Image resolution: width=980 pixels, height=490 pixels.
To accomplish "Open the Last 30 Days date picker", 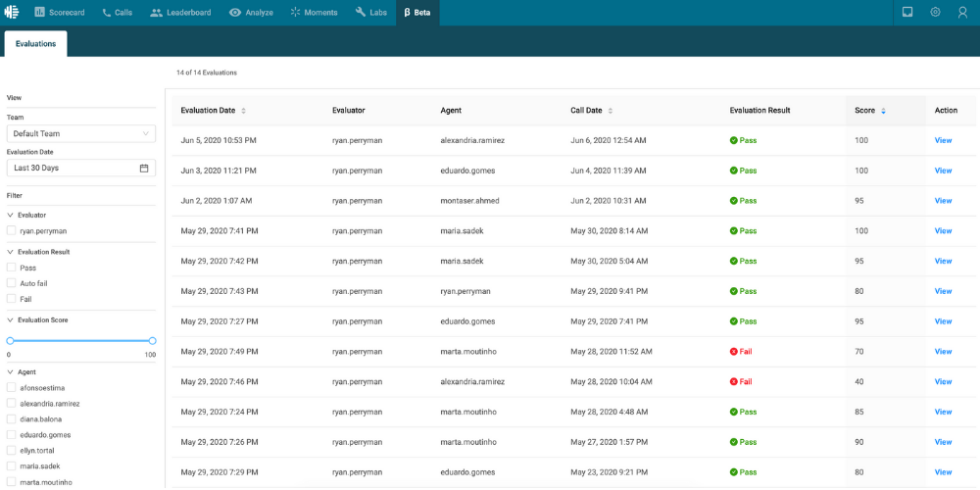I will 81,169.
